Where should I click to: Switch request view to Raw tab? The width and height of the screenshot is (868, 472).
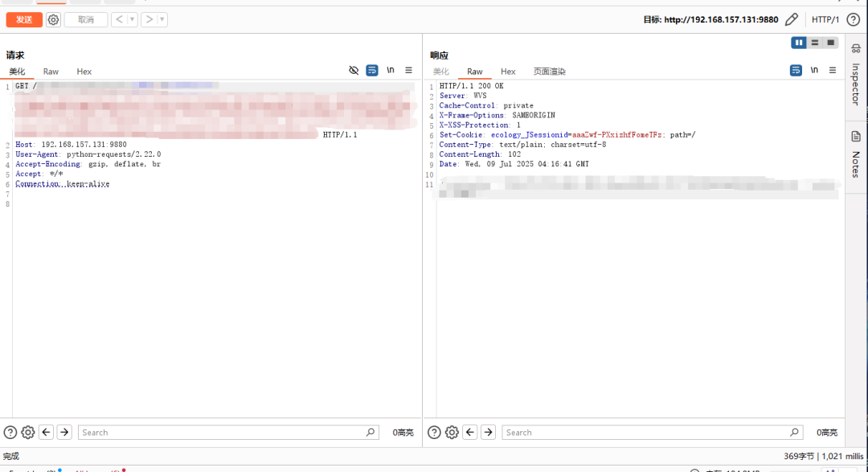pyautogui.click(x=51, y=72)
